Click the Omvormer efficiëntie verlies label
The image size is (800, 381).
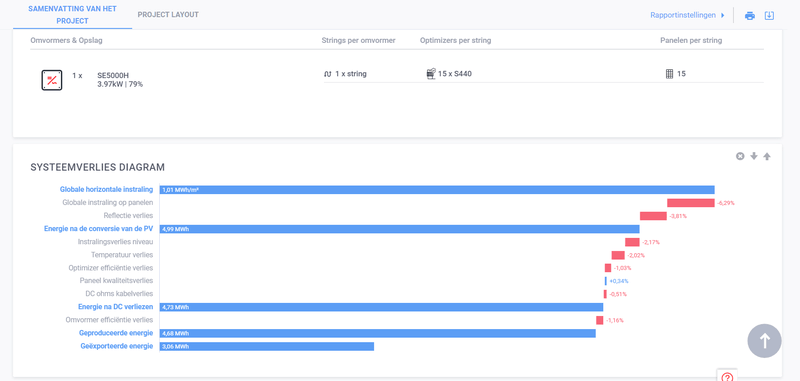(x=109, y=320)
